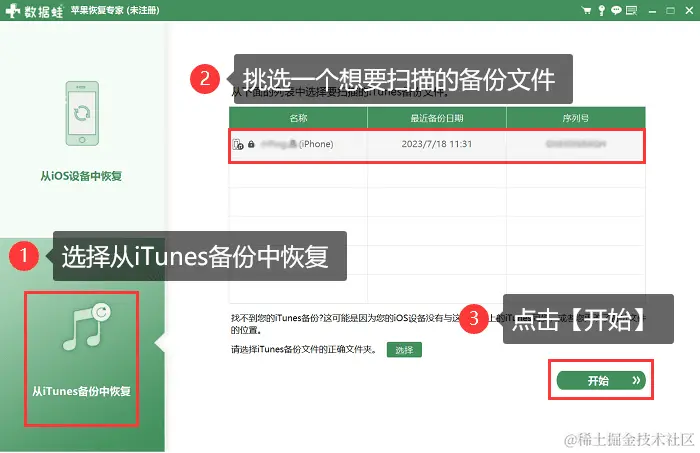Select the music note iTunes backup icon
The image size is (700, 453).
pos(87,327)
